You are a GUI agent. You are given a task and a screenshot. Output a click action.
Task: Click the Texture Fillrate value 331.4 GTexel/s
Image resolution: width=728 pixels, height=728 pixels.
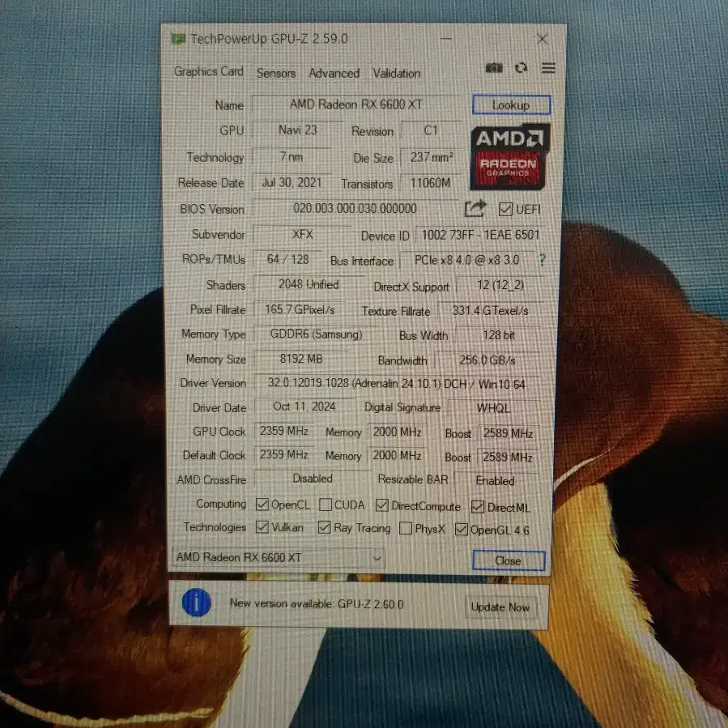pyautogui.click(x=490, y=311)
